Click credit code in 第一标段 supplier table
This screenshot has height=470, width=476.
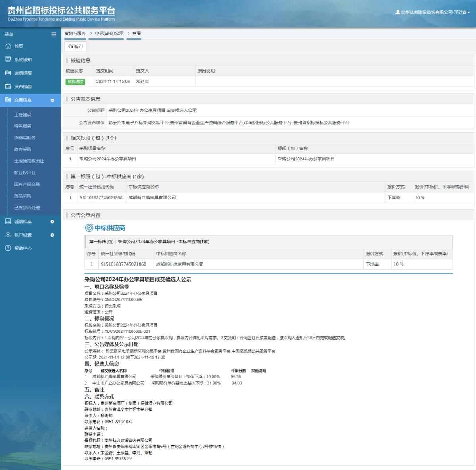(101, 197)
